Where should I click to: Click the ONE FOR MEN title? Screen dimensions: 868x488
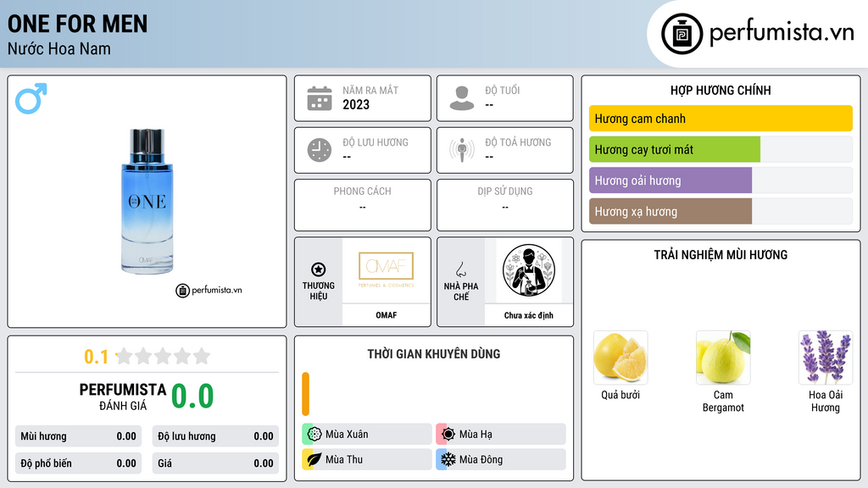pyautogui.click(x=77, y=24)
